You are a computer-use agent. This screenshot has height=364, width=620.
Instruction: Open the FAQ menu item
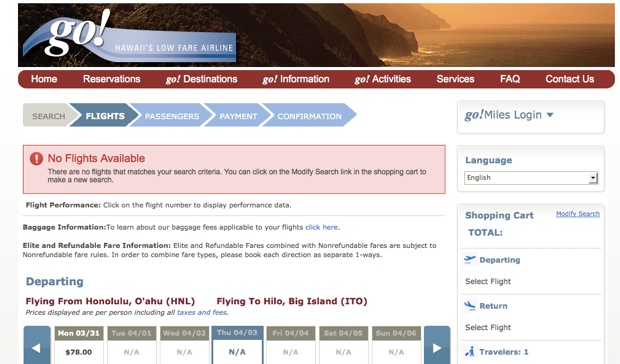[510, 79]
